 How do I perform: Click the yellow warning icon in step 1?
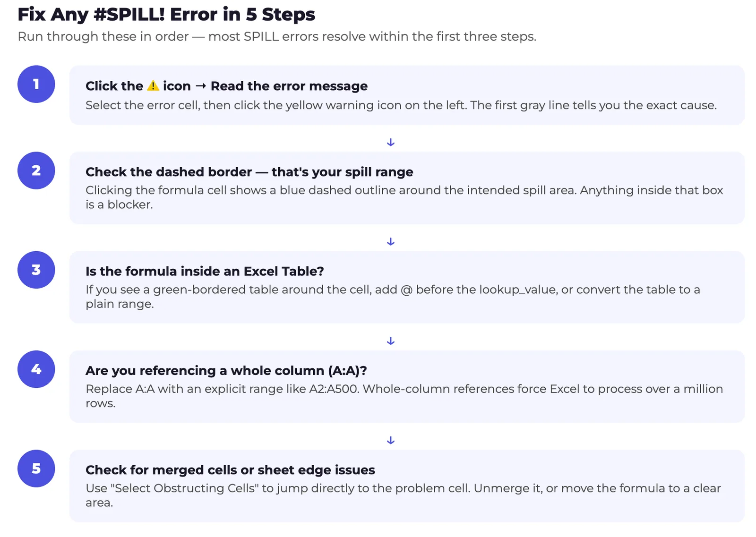coord(153,85)
